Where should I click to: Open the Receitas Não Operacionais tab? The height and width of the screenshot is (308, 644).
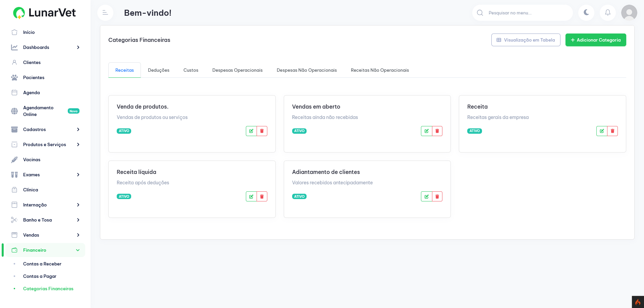(x=380, y=70)
